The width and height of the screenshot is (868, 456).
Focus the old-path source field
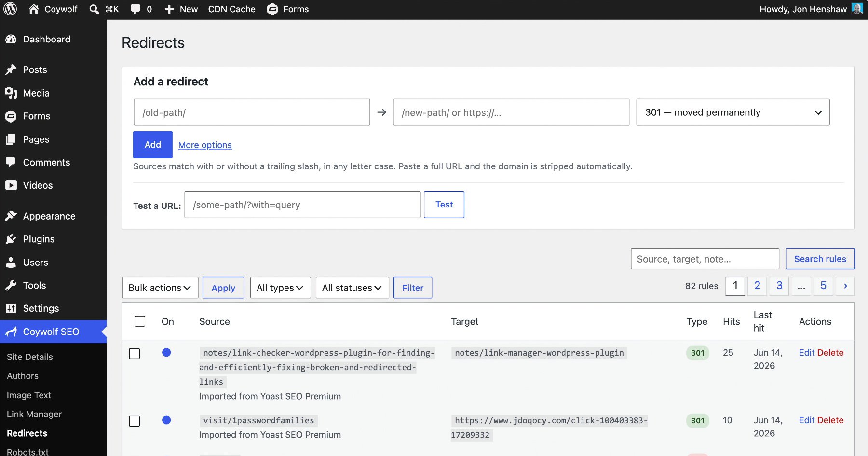(x=252, y=112)
